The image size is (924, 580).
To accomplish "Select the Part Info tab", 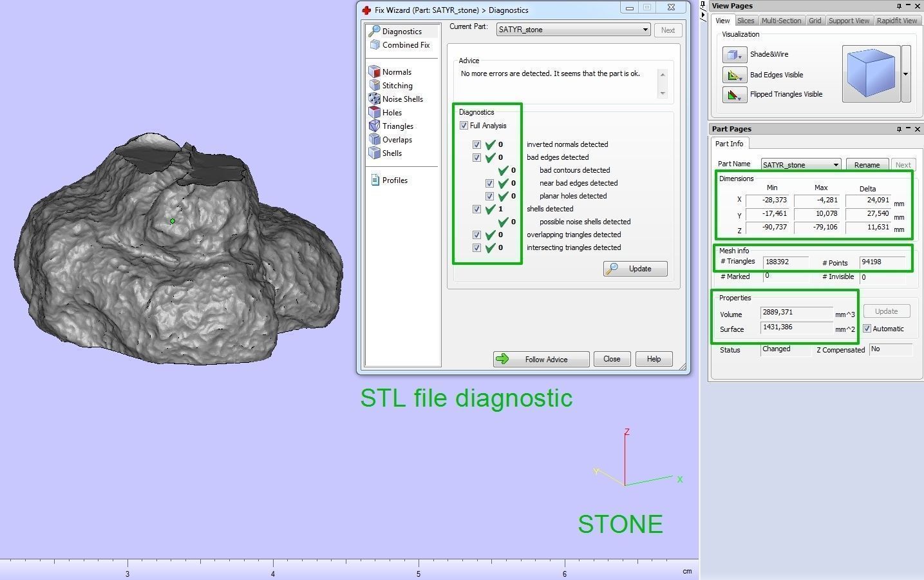I will pyautogui.click(x=729, y=144).
